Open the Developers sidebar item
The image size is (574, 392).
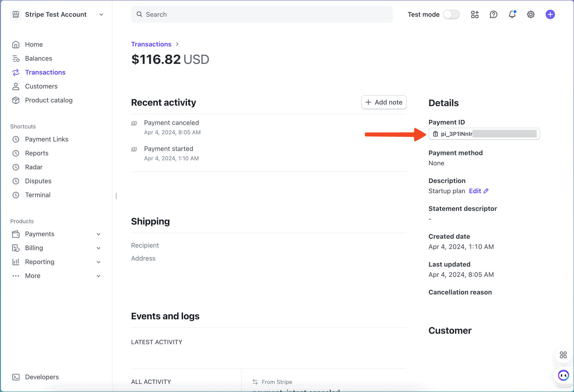click(42, 377)
